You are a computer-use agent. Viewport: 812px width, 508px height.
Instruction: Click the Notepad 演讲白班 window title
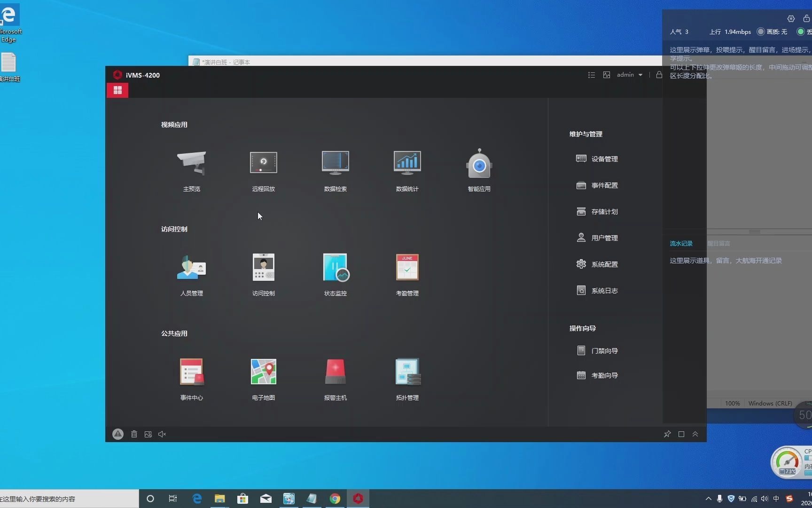tap(226, 62)
